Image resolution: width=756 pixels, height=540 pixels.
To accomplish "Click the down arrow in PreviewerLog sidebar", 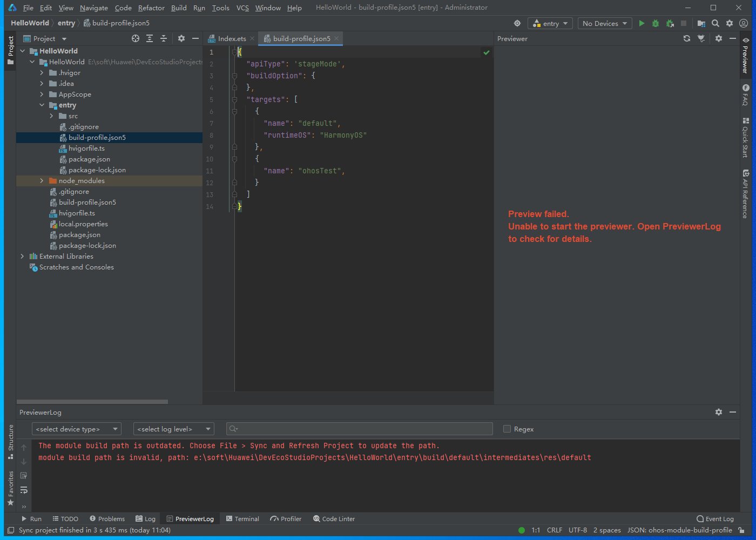I will tap(24, 462).
